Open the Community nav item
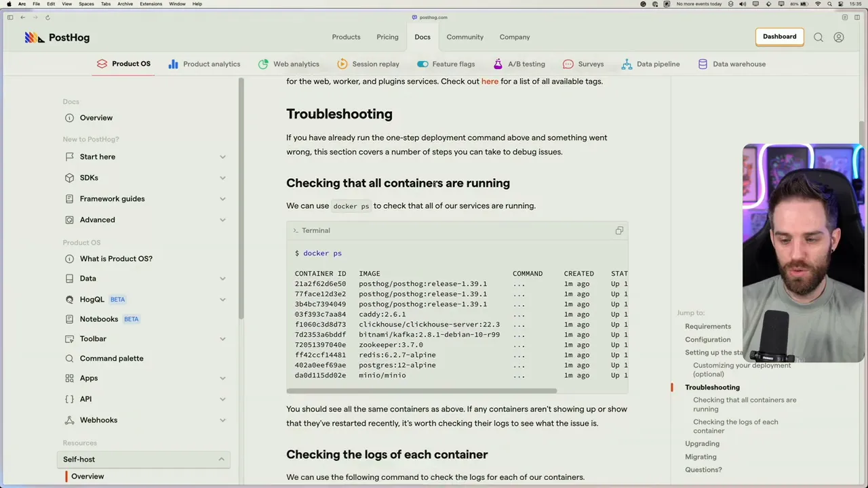 465,37
